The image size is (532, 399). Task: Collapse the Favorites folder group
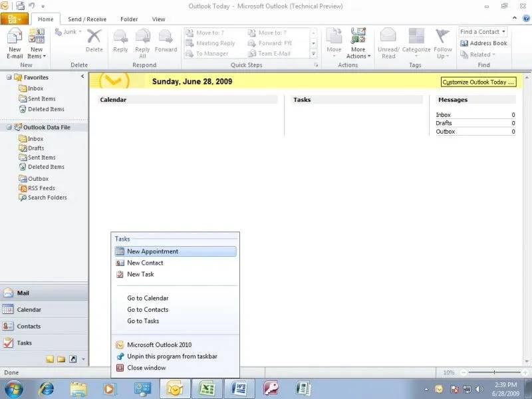tap(9, 77)
